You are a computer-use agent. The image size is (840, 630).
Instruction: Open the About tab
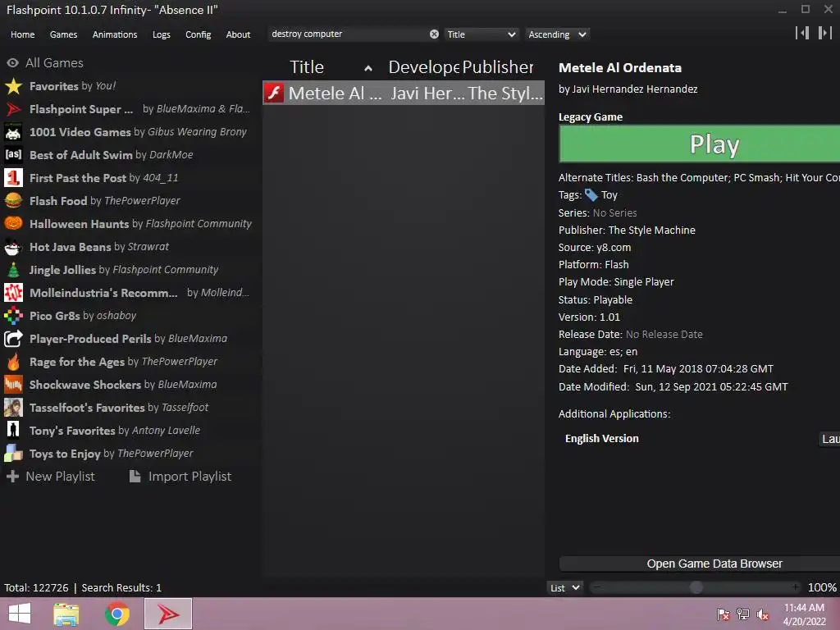[x=239, y=34]
